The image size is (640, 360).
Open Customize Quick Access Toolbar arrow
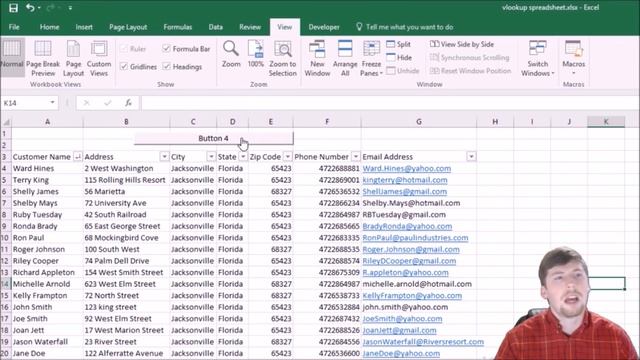pyautogui.click(x=70, y=8)
